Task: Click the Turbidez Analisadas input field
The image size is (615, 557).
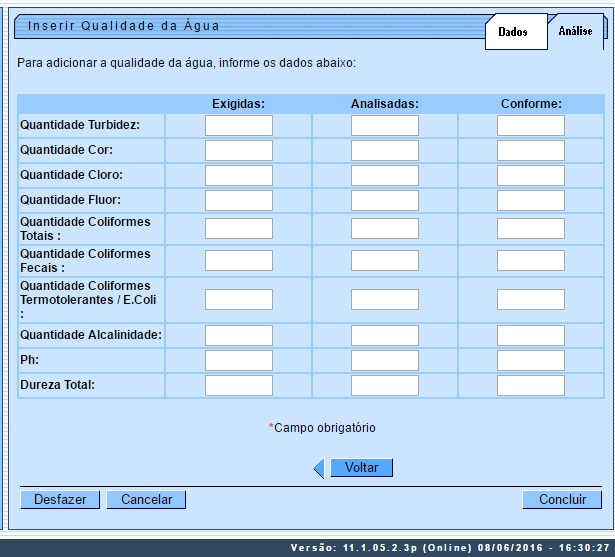Action: pos(384,126)
